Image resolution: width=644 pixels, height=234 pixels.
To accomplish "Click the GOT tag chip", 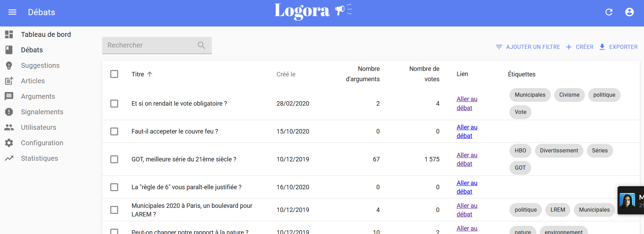I will pos(520,168).
